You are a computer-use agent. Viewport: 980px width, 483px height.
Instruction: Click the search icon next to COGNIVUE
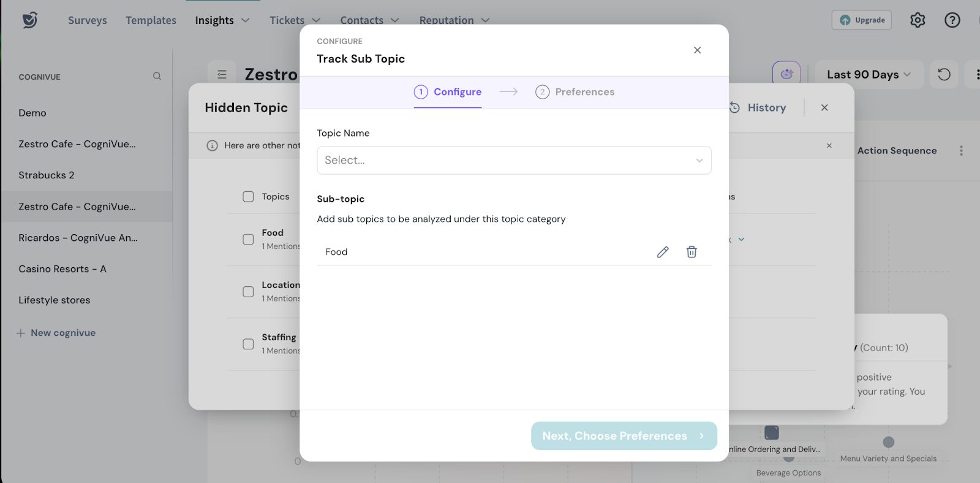tap(157, 77)
